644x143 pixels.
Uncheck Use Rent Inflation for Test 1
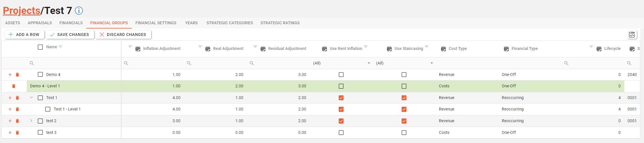tap(341, 98)
